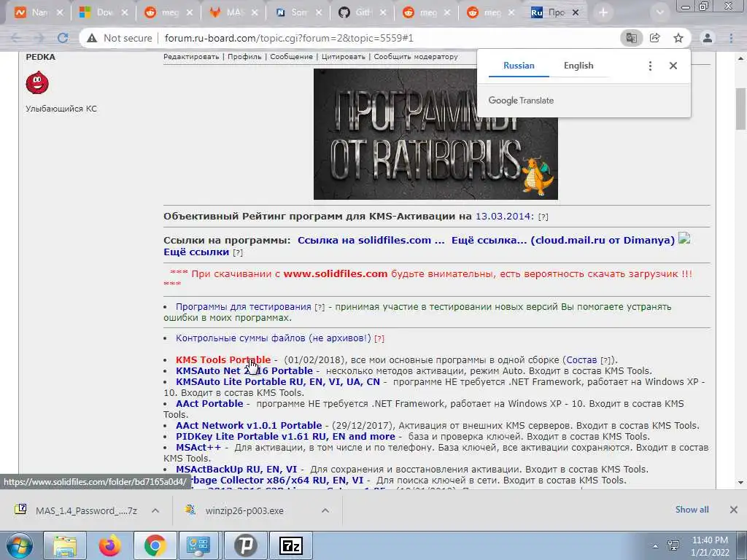Image resolution: width=747 pixels, height=560 pixels.
Task: Show hidden system tray icons
Action: (x=656, y=546)
